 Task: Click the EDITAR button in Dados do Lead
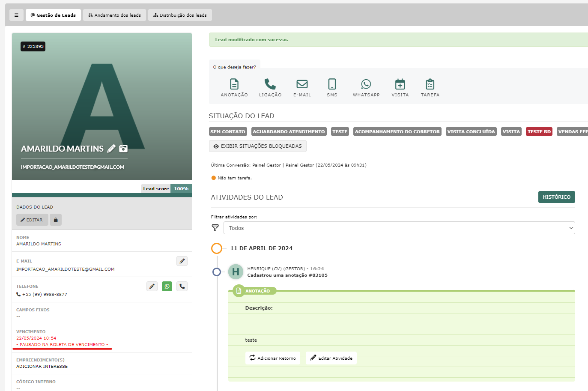pos(32,220)
